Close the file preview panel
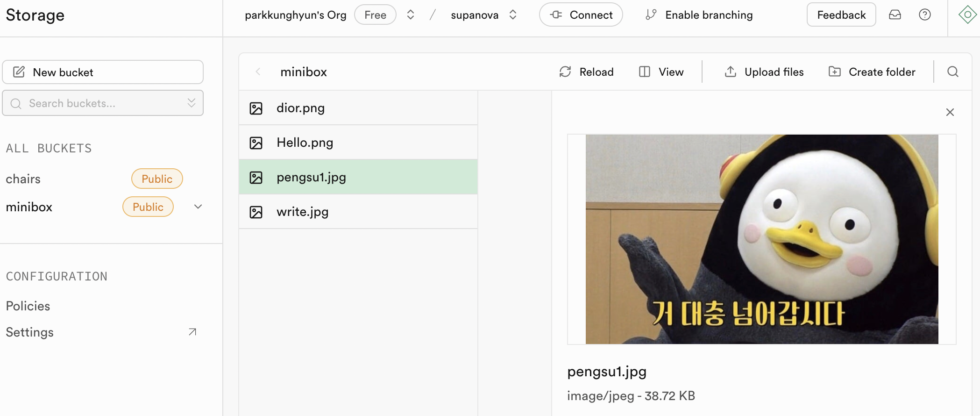The width and height of the screenshot is (980, 416). click(x=950, y=112)
